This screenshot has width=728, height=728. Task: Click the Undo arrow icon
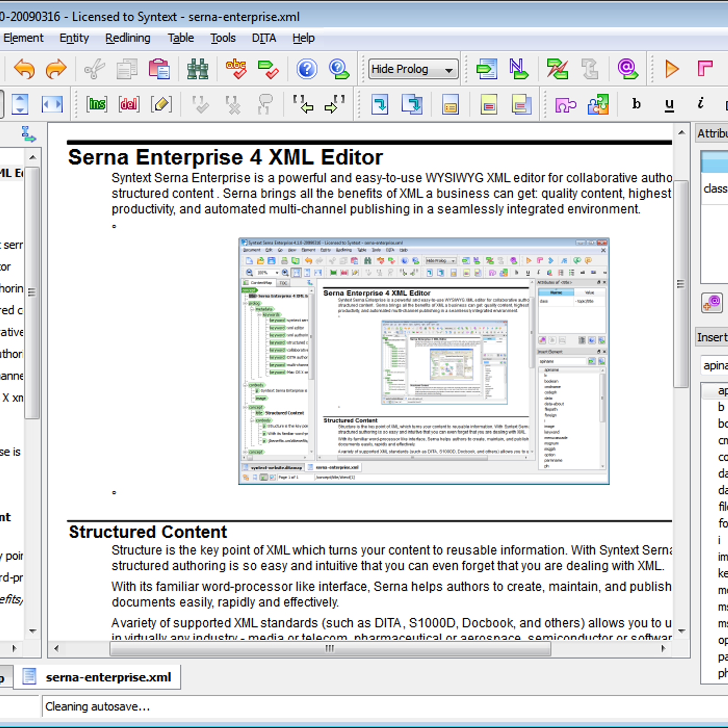click(24, 69)
